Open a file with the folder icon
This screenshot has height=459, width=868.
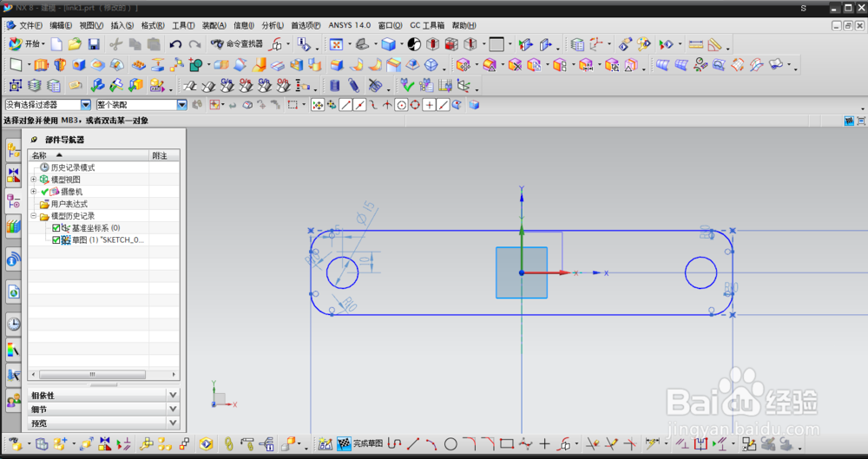pyautogui.click(x=75, y=44)
